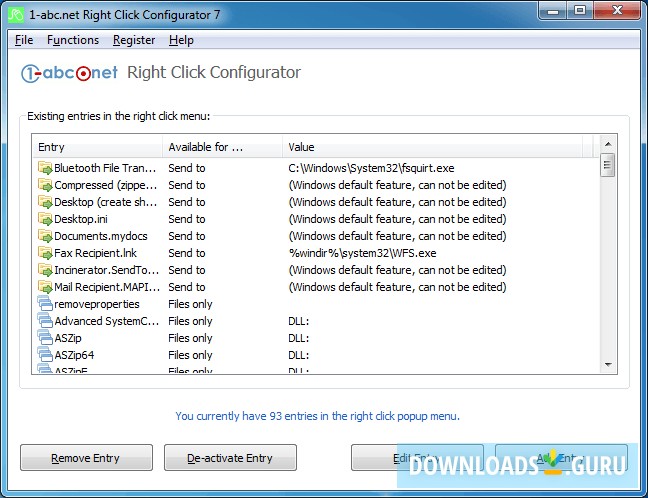Click the app icon in title bar

coord(16,15)
